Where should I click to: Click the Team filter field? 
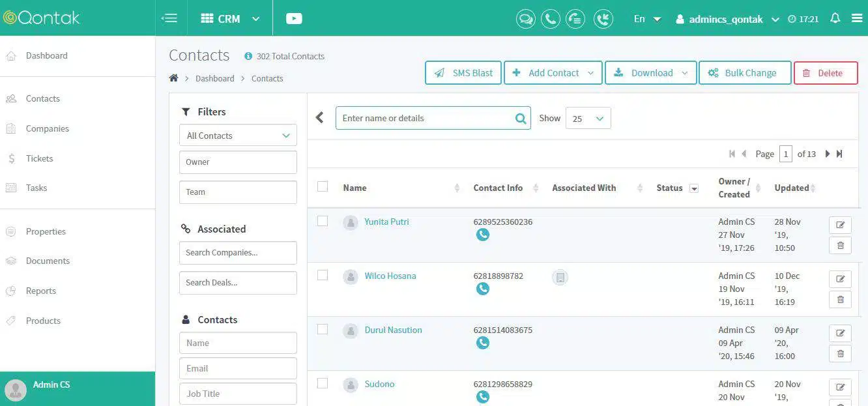coord(238,192)
